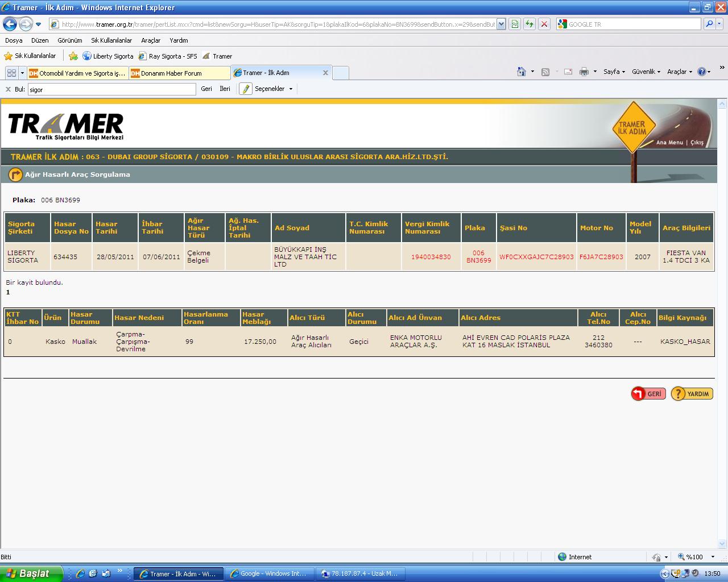Click the Home page icon

(522, 72)
